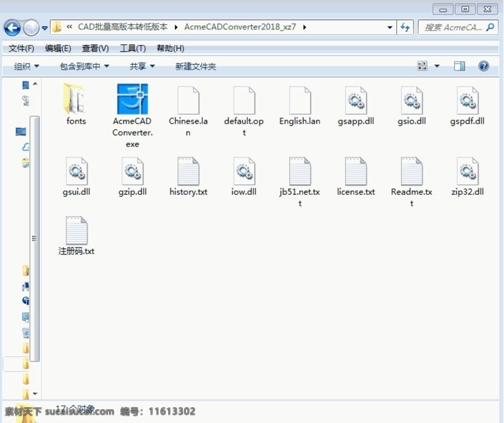The height and width of the screenshot is (423, 504).
Task: Select the history.txt file icon
Action: tap(189, 171)
